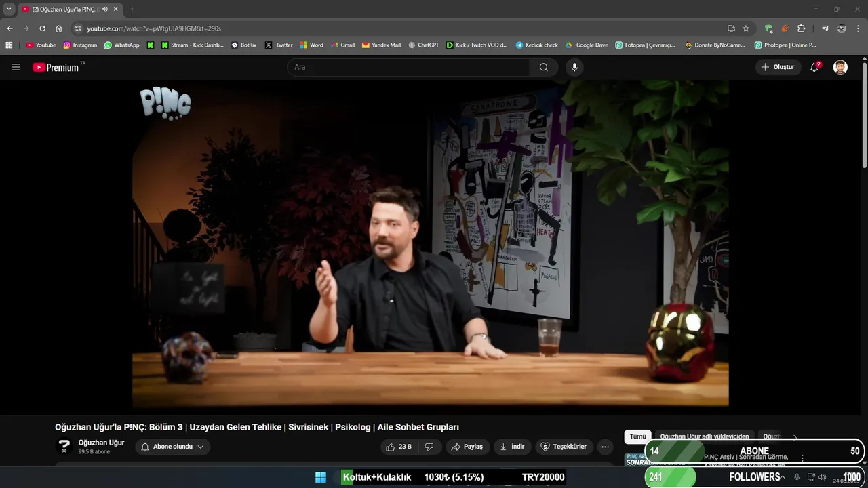Open the Instagram bookmark
The image size is (868, 488).
80,45
